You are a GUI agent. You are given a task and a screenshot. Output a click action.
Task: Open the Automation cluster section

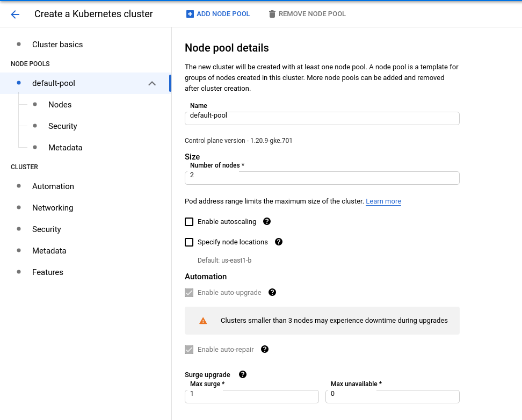point(53,186)
